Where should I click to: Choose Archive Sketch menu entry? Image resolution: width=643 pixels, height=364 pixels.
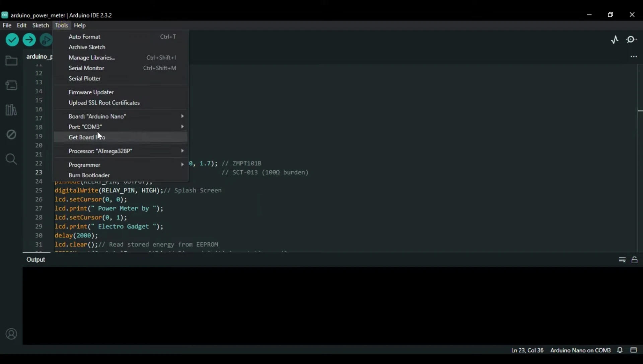[x=121, y=47]
